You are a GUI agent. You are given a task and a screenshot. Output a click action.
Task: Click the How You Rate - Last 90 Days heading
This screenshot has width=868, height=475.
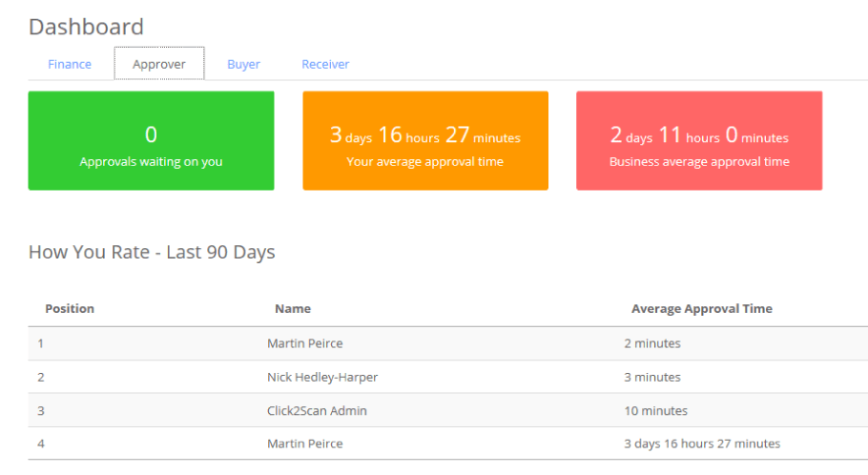tap(152, 252)
